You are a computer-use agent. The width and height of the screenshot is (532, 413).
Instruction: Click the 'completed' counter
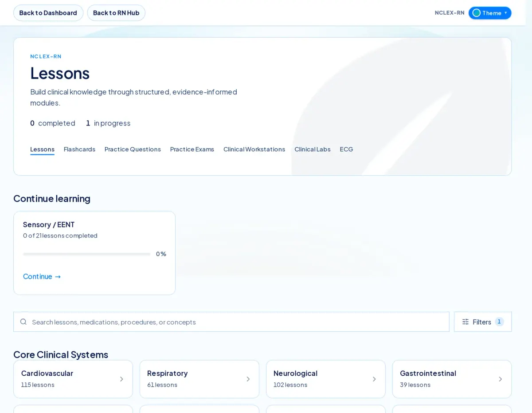click(x=53, y=123)
